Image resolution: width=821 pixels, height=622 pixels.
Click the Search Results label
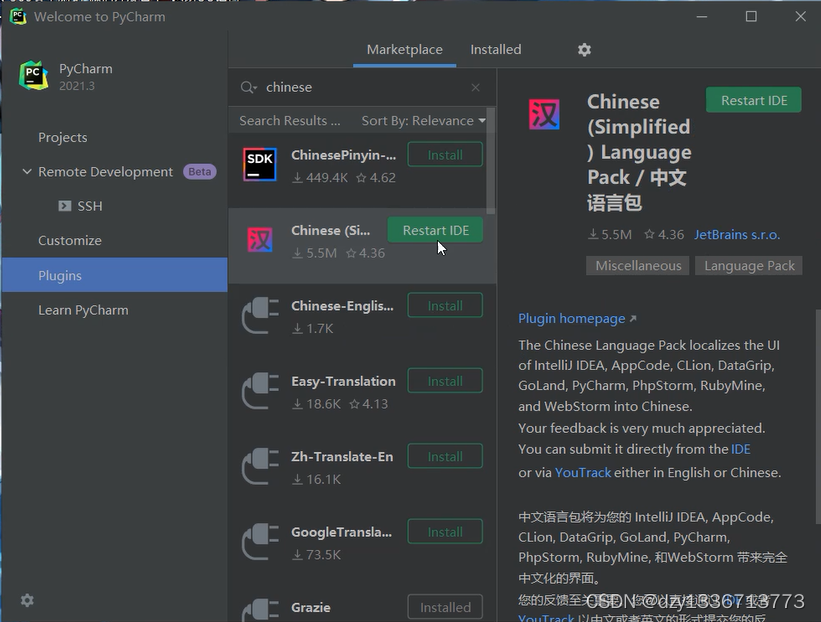click(x=290, y=120)
